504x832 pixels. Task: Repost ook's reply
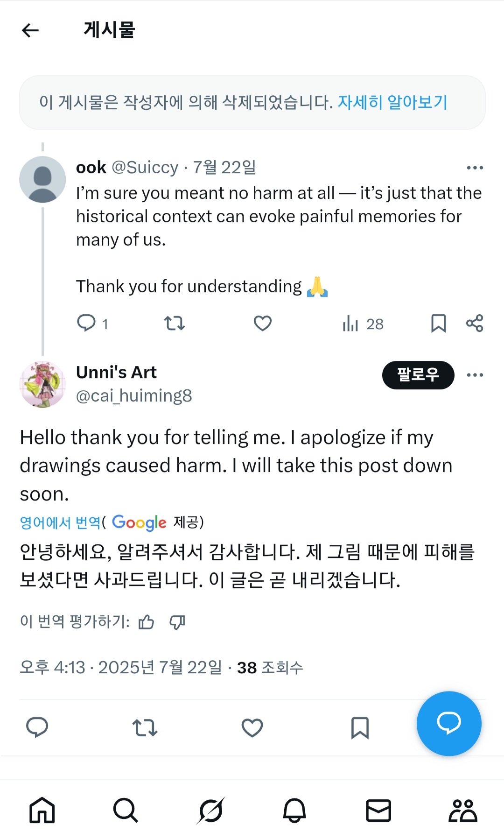pyautogui.click(x=175, y=323)
